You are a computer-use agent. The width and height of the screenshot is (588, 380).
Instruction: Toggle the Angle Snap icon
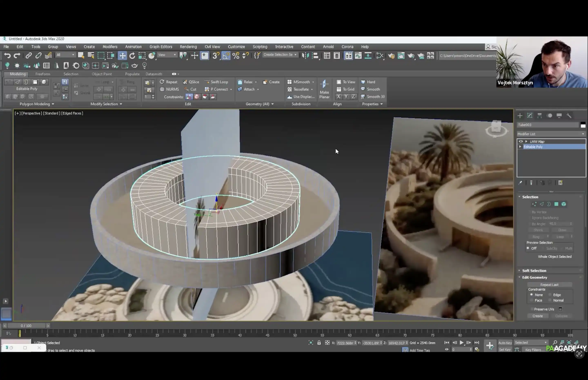[x=226, y=55]
